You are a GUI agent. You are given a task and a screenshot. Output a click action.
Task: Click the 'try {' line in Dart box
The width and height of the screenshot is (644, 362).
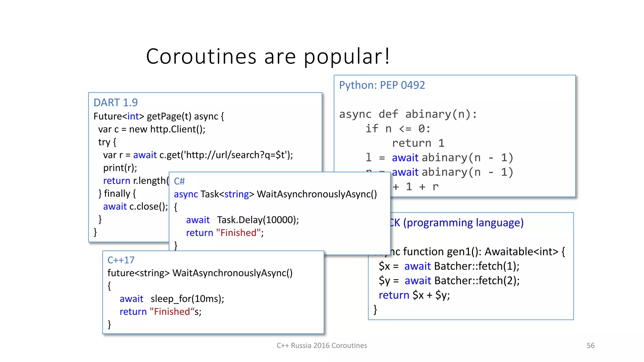[107, 142]
